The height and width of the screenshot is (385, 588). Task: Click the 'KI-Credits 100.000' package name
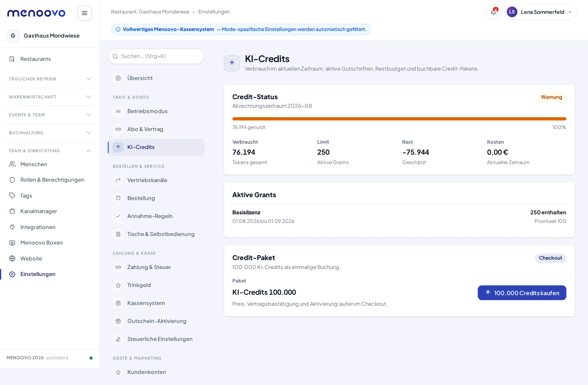(264, 292)
